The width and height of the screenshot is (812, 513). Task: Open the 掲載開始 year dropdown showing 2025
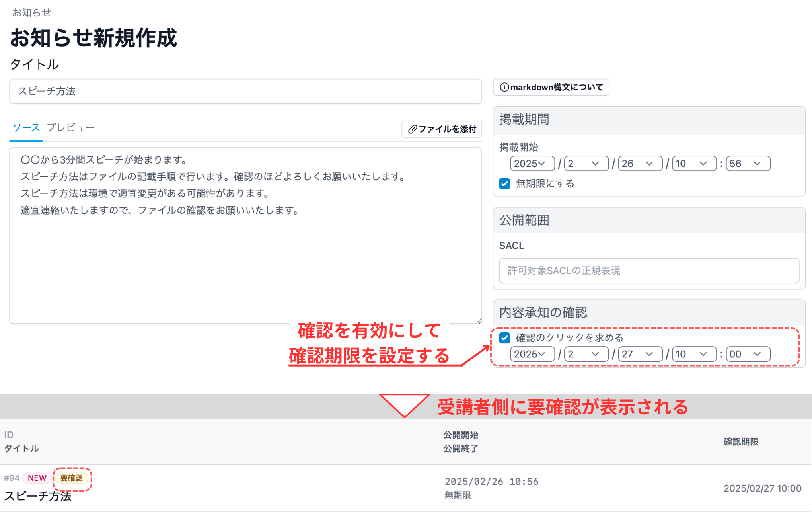(x=532, y=163)
